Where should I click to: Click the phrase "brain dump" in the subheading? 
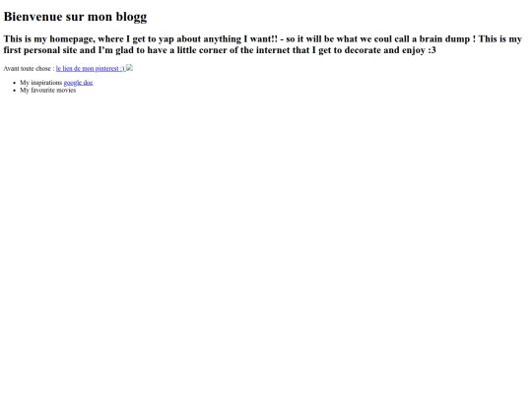(444, 39)
